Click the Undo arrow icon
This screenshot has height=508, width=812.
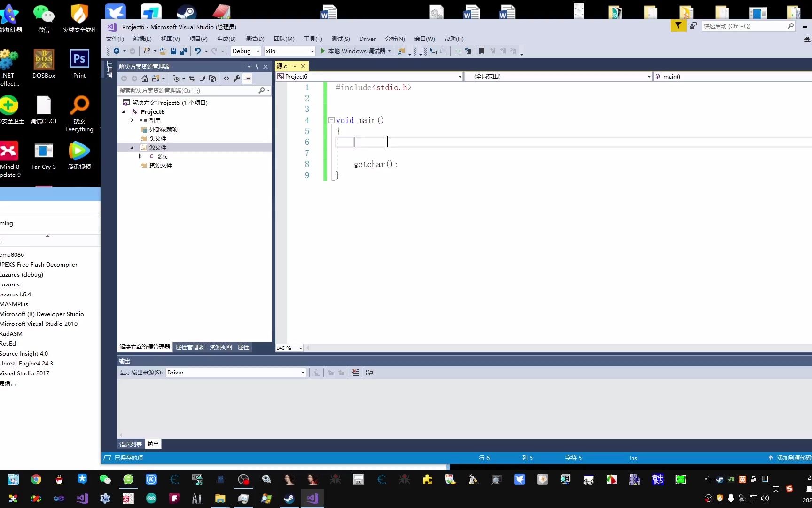198,51
